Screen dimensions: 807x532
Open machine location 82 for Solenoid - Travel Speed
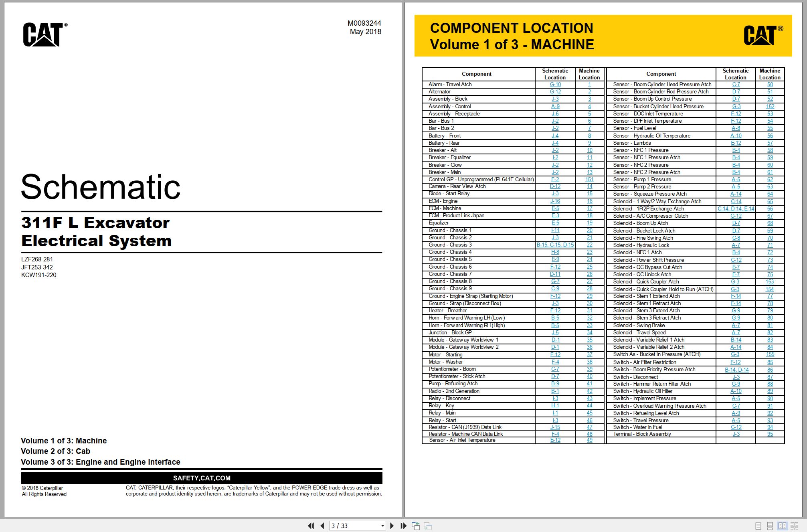pos(770,333)
